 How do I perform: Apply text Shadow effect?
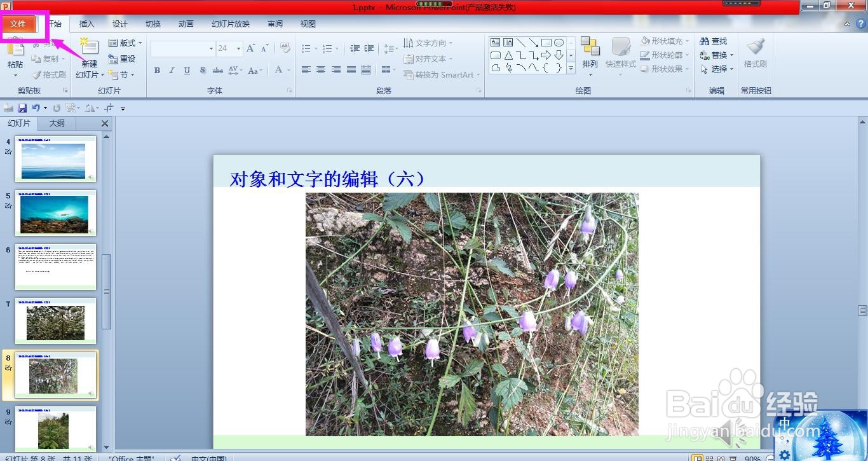pos(203,71)
